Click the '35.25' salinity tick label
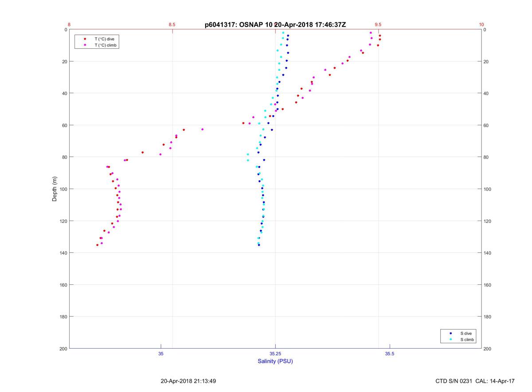 click(x=275, y=353)
